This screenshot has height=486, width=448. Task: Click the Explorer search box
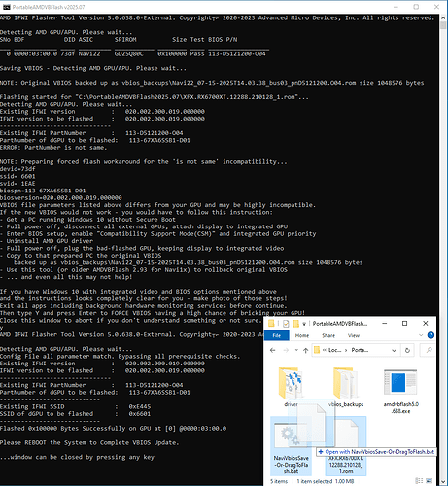[428, 350]
